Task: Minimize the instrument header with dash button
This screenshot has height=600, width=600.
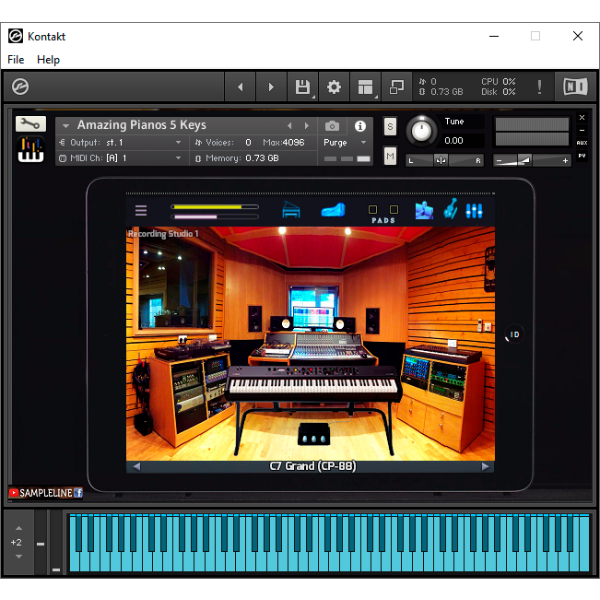Action: pos(582,130)
